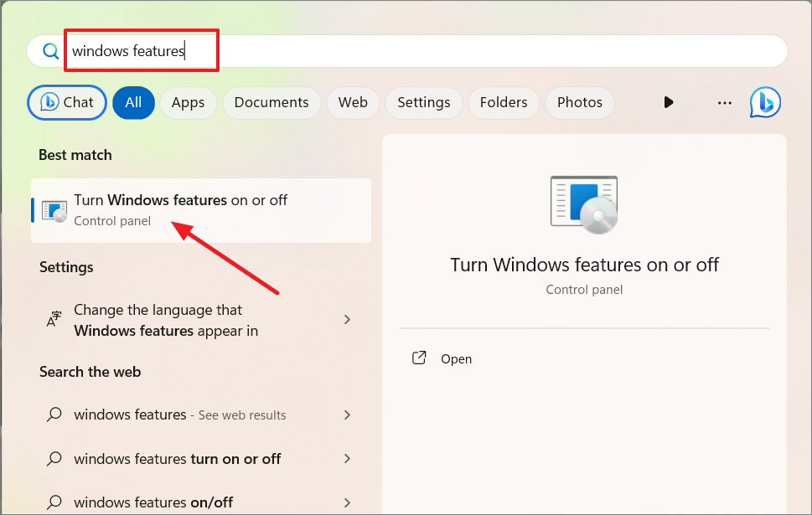Click the Search the web heading
This screenshot has width=812, height=515.
(x=91, y=372)
